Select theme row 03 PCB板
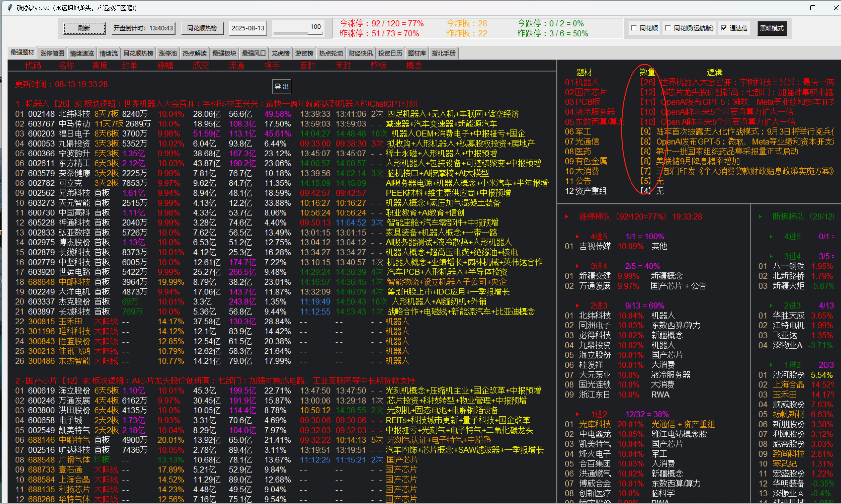The image size is (841, 504). (699, 102)
